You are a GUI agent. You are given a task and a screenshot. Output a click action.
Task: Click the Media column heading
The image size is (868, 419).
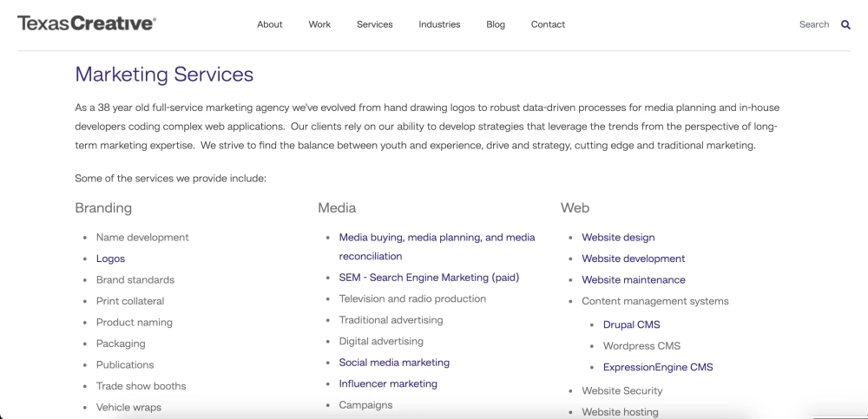tap(337, 208)
